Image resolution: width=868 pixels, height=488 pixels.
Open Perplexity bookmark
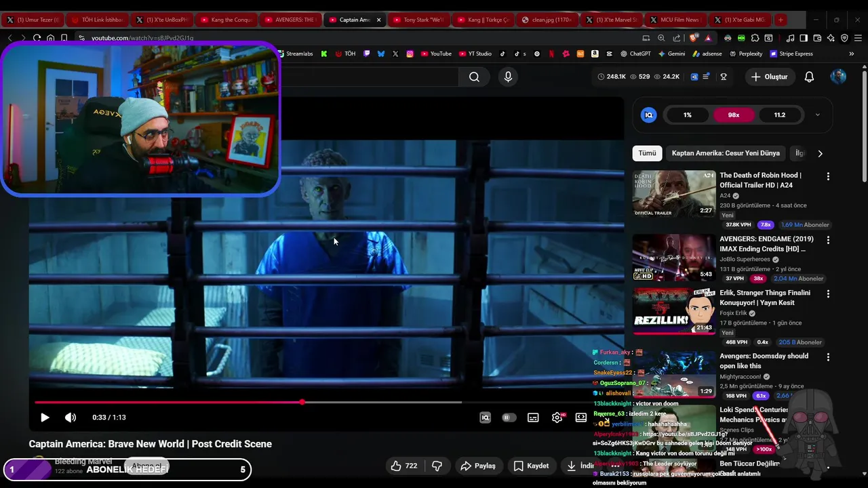click(x=745, y=54)
